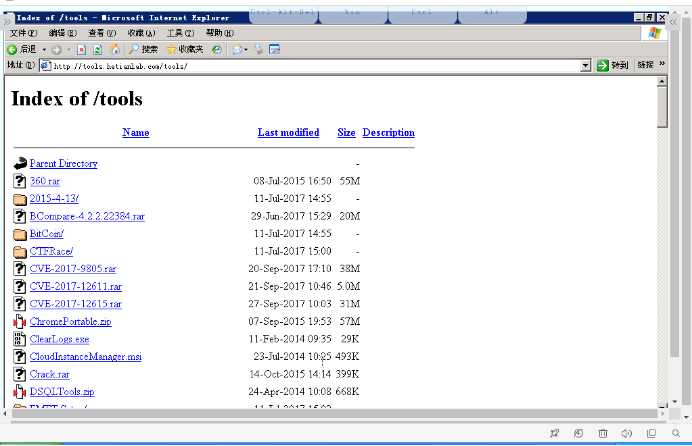The width and height of the screenshot is (692, 446).
Task: Sort by Last modified column link
Action: (288, 132)
